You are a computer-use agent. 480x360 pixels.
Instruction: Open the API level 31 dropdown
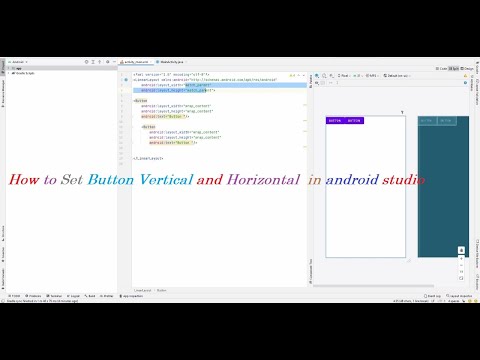coord(357,76)
